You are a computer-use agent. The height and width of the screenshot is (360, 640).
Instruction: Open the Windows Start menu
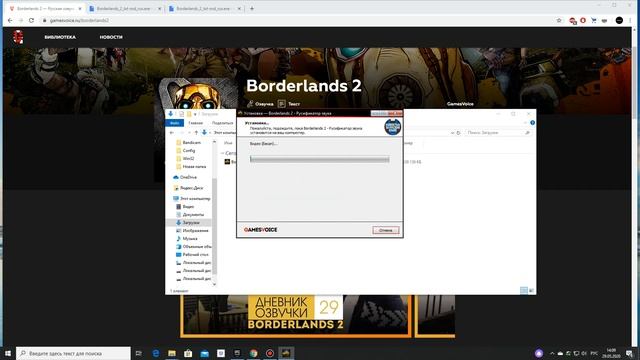click(7, 353)
